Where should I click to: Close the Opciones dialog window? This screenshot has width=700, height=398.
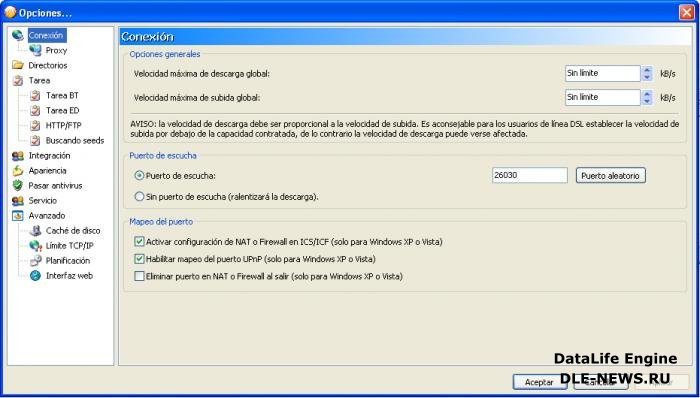(687, 12)
